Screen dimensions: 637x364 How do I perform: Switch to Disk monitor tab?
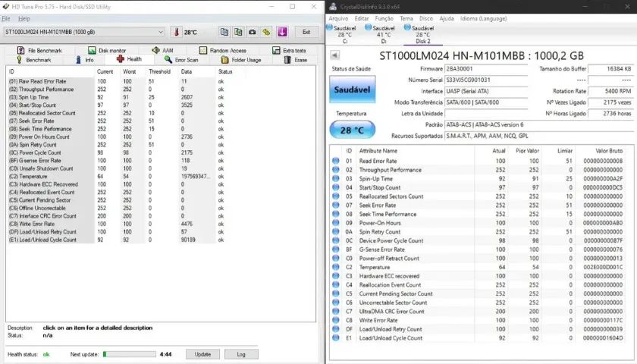107,50
